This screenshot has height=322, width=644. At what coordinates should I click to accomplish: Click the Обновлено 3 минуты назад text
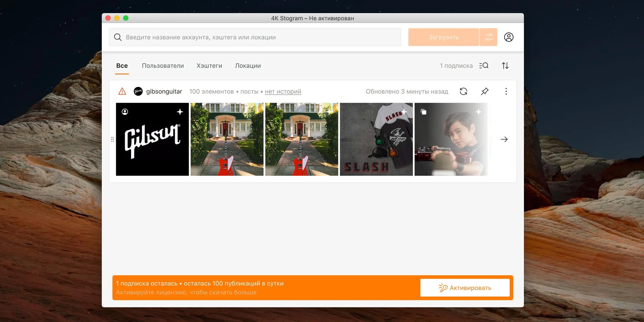pos(407,91)
